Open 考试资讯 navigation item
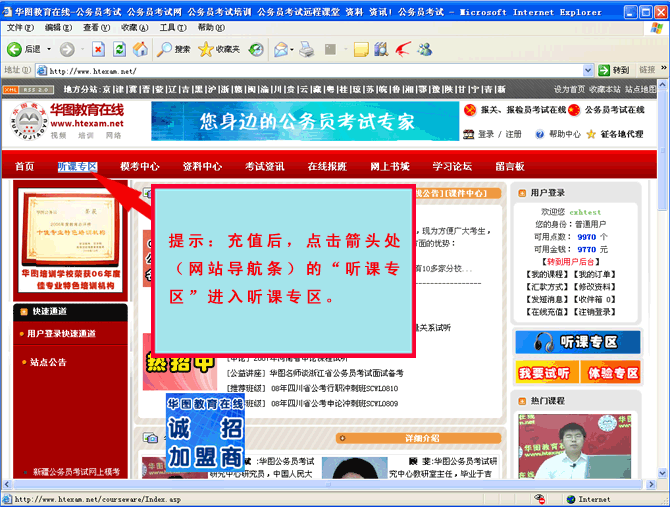The width and height of the screenshot is (670, 507). coord(264,167)
